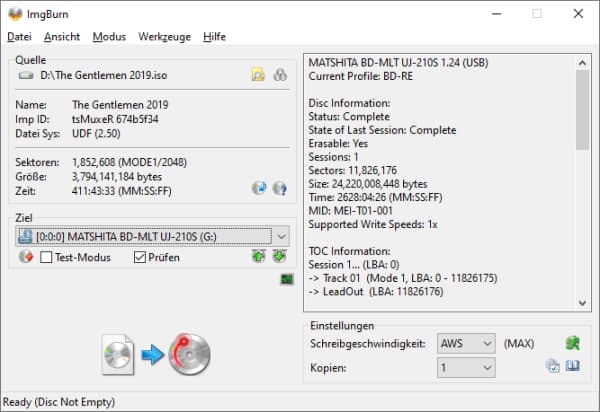Click the erase disc icon beside Test-Modus
600x412 pixels.
pos(26,257)
